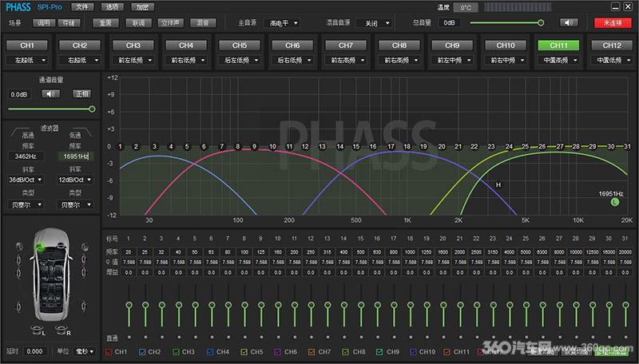Select EQ node 12 on the graph
The width and height of the screenshot is (639, 364).
(305, 147)
